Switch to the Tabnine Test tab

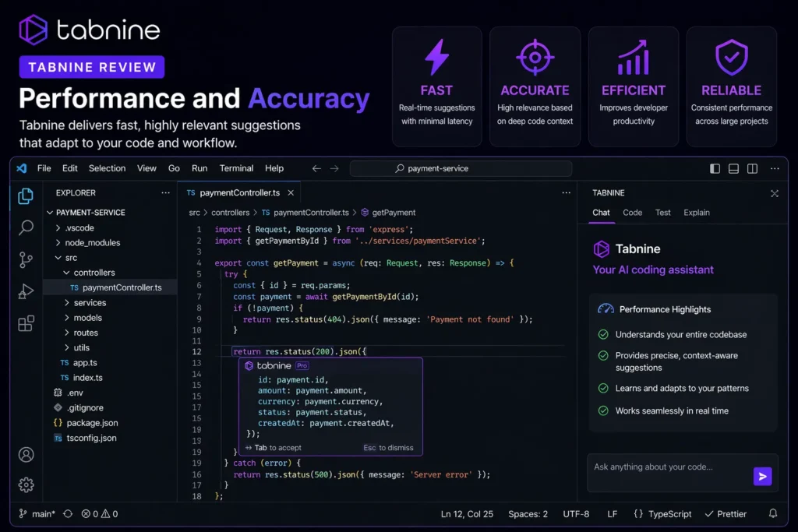(662, 213)
